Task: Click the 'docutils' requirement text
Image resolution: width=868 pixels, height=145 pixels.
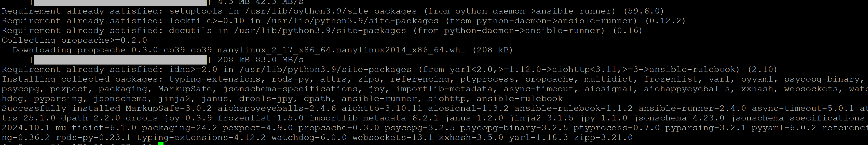Action: point(190,31)
